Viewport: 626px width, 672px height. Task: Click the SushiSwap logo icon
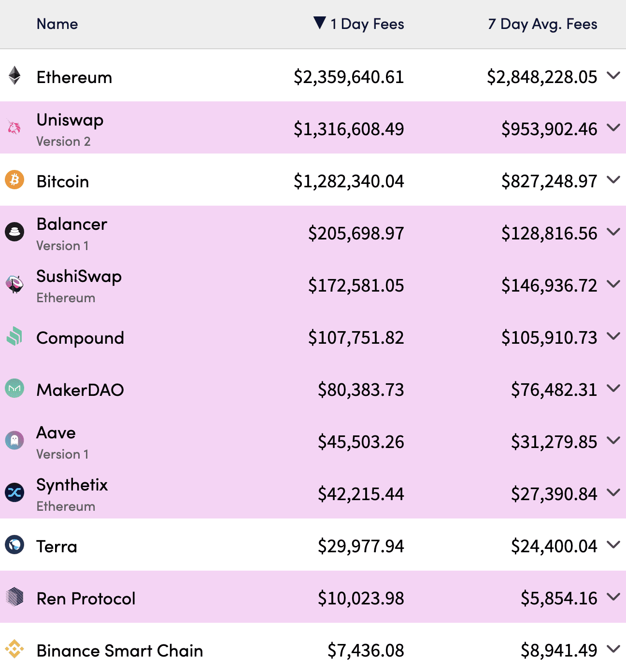coord(14,284)
